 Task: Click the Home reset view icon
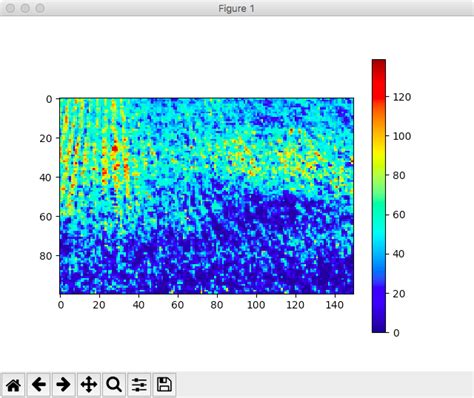[14, 385]
